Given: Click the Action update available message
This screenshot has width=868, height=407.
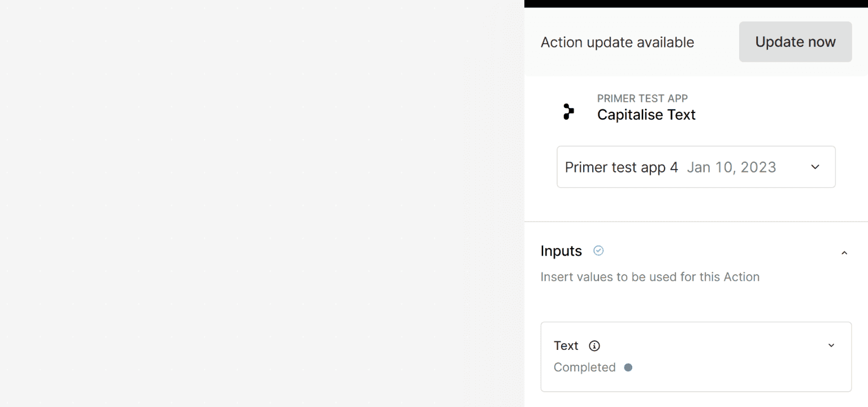Looking at the screenshot, I should click(x=617, y=42).
